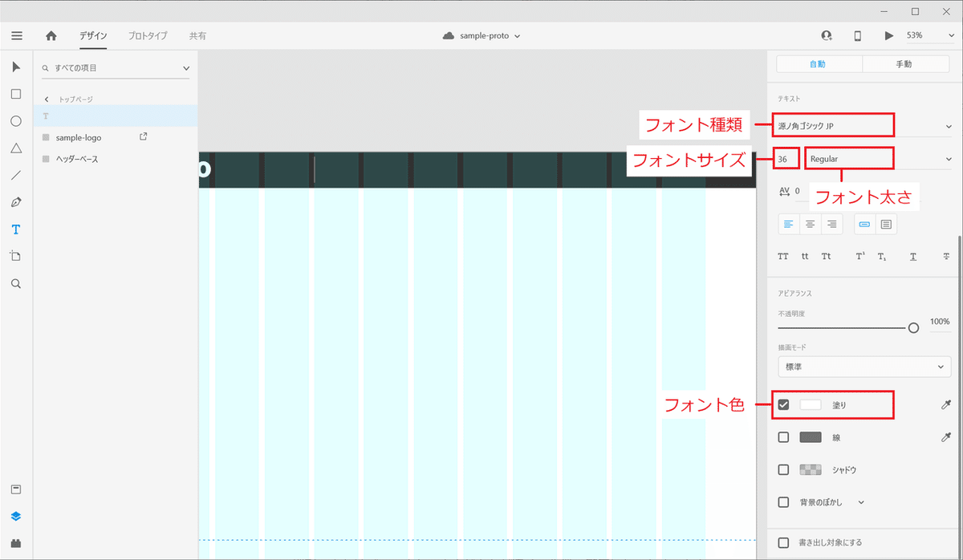Open the invite to document icon
This screenshot has width=963, height=560.
[827, 36]
